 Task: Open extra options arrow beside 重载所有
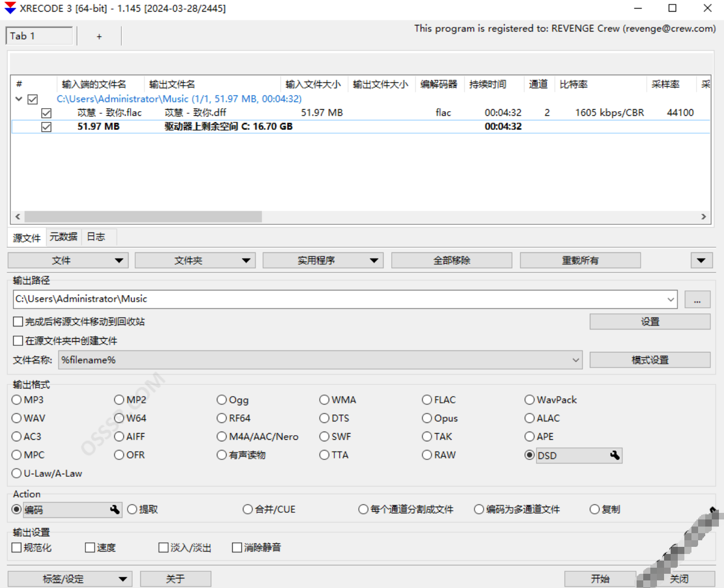[701, 260]
